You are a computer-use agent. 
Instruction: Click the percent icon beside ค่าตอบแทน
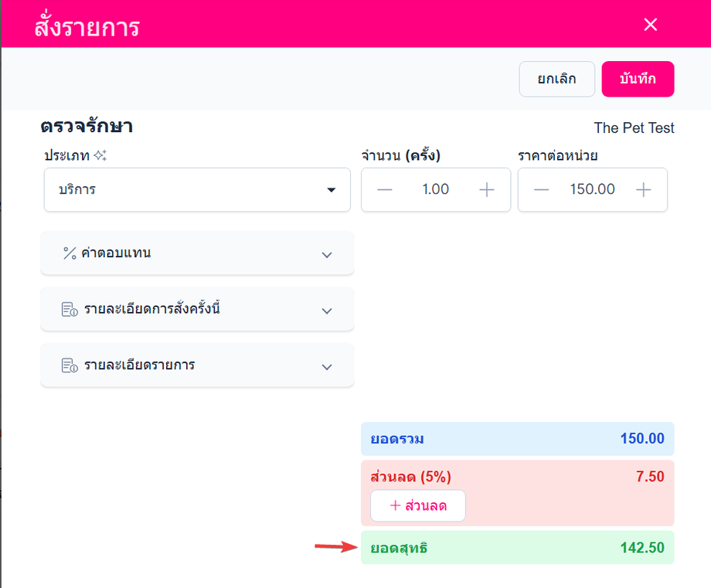click(x=70, y=253)
